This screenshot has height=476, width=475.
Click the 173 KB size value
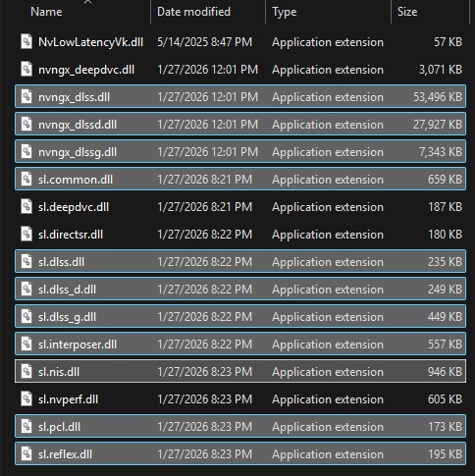pyautogui.click(x=445, y=427)
